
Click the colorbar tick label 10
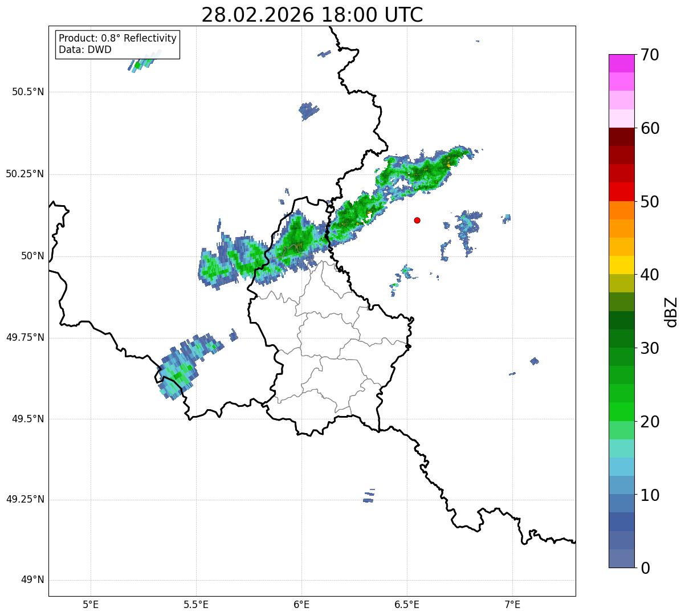(x=650, y=495)
